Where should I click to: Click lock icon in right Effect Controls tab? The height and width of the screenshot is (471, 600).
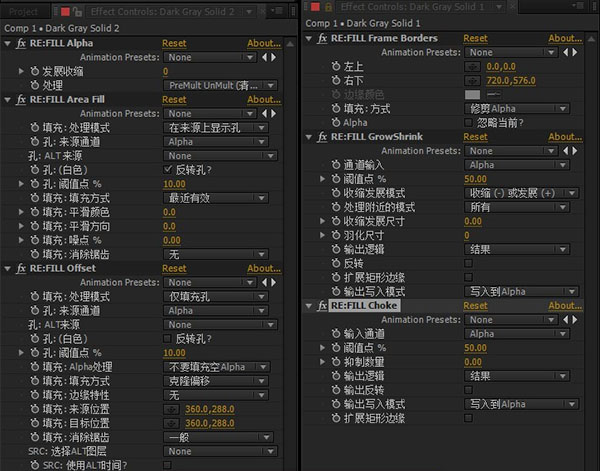pos(328,7)
